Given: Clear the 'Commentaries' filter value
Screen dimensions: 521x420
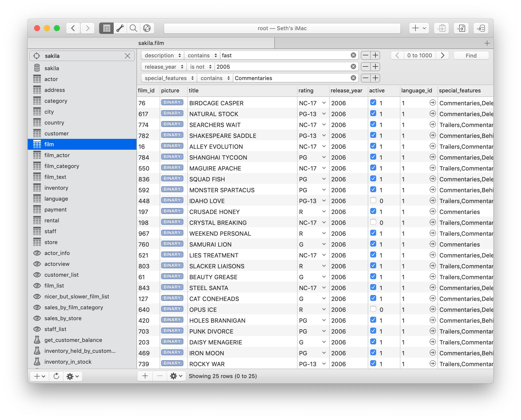Looking at the screenshot, I should 353,78.
